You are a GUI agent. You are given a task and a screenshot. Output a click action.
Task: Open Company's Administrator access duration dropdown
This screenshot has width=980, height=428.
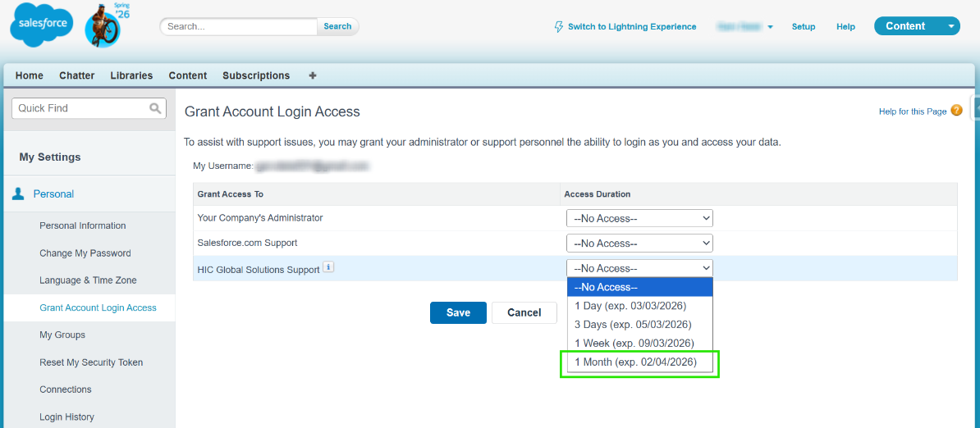pos(639,219)
